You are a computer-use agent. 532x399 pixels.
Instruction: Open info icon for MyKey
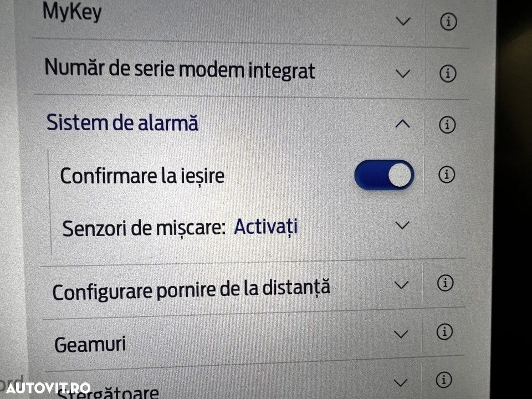point(448,22)
